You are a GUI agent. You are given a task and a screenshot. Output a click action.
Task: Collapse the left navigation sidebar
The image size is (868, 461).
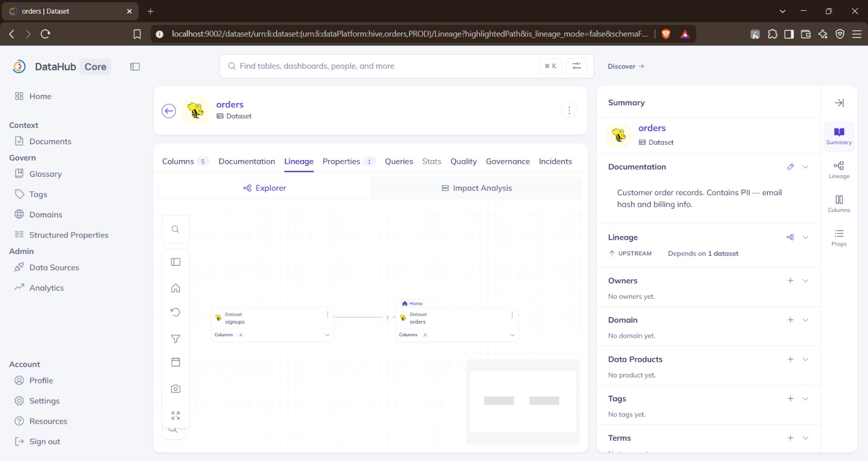click(135, 67)
